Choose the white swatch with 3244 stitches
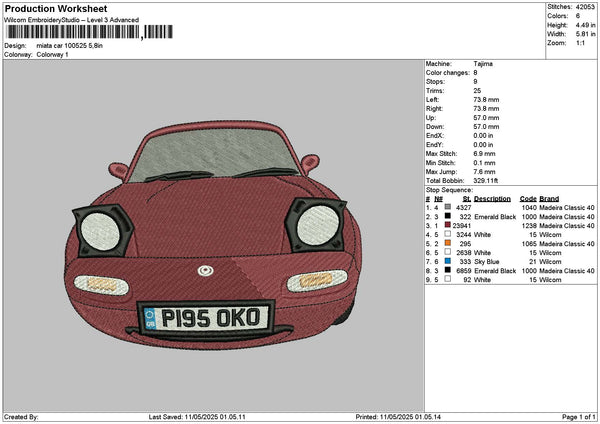The width and height of the screenshot is (600, 424). pyautogui.click(x=446, y=234)
